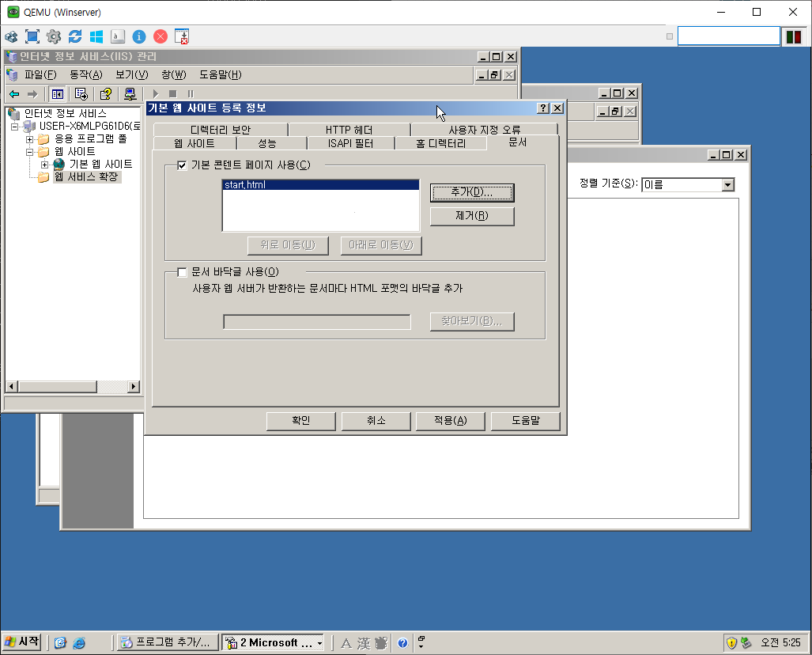Click the taskbar blue help icon
The image size is (812, 655).
(x=402, y=643)
